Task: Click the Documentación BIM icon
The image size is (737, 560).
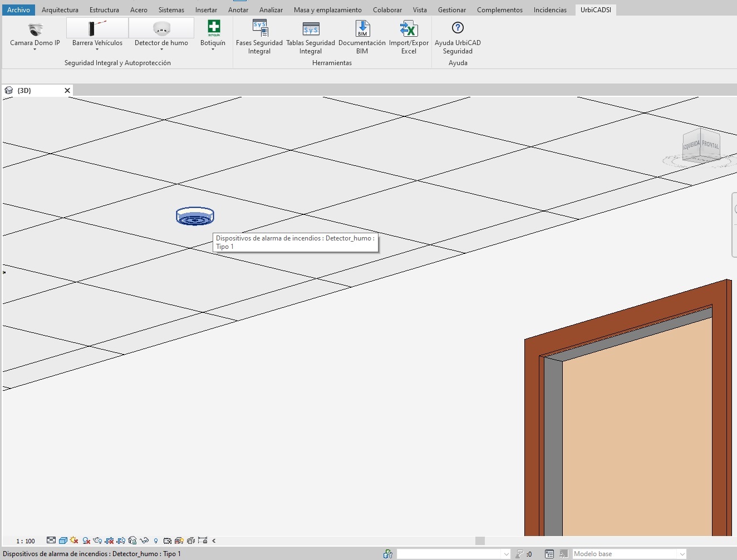Action: point(362,29)
